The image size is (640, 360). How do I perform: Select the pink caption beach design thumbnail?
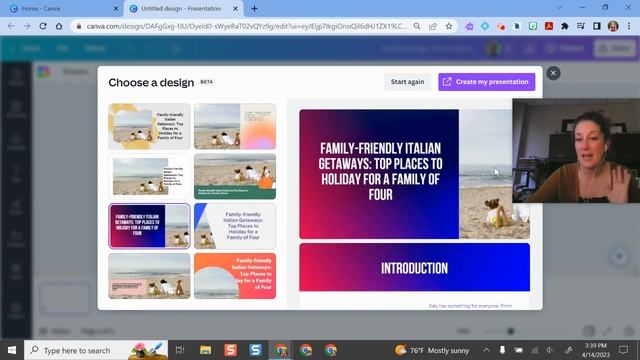click(149, 276)
